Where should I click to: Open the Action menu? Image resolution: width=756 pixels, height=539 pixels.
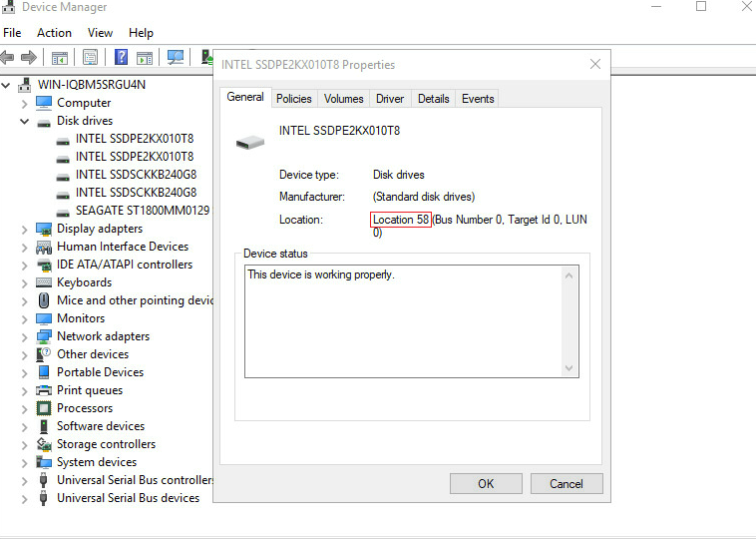click(54, 33)
